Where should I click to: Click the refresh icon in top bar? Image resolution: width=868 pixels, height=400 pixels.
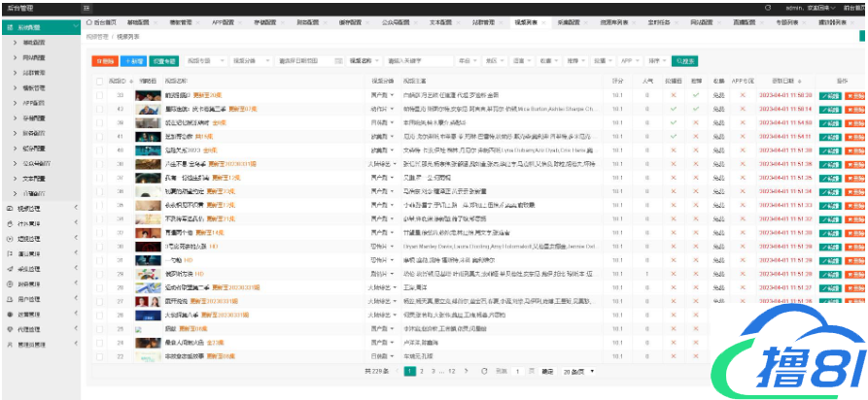point(768,7)
